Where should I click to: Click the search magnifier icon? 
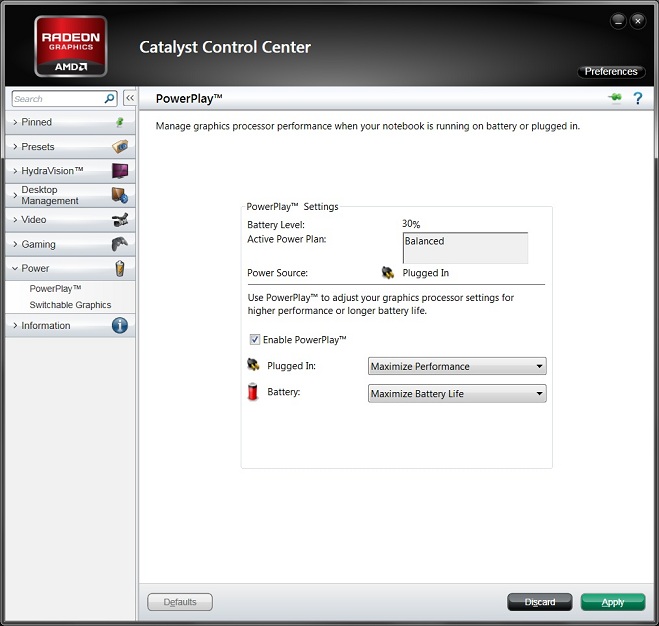pos(109,99)
